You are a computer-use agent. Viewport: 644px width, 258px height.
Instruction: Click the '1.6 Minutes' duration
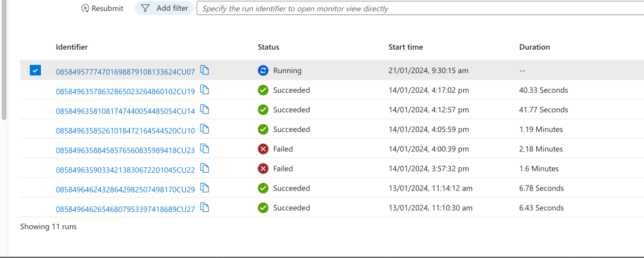point(539,168)
